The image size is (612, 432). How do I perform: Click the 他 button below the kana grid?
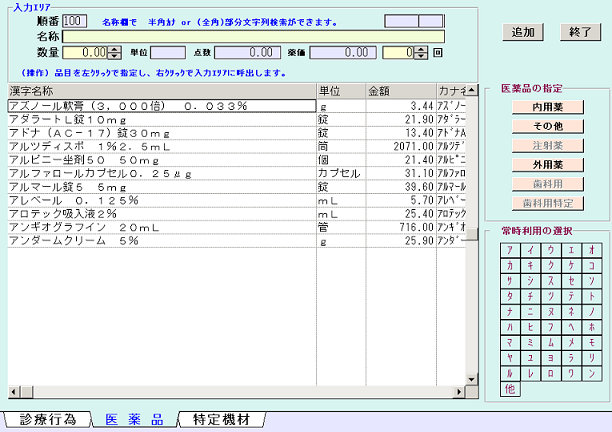tap(511, 387)
